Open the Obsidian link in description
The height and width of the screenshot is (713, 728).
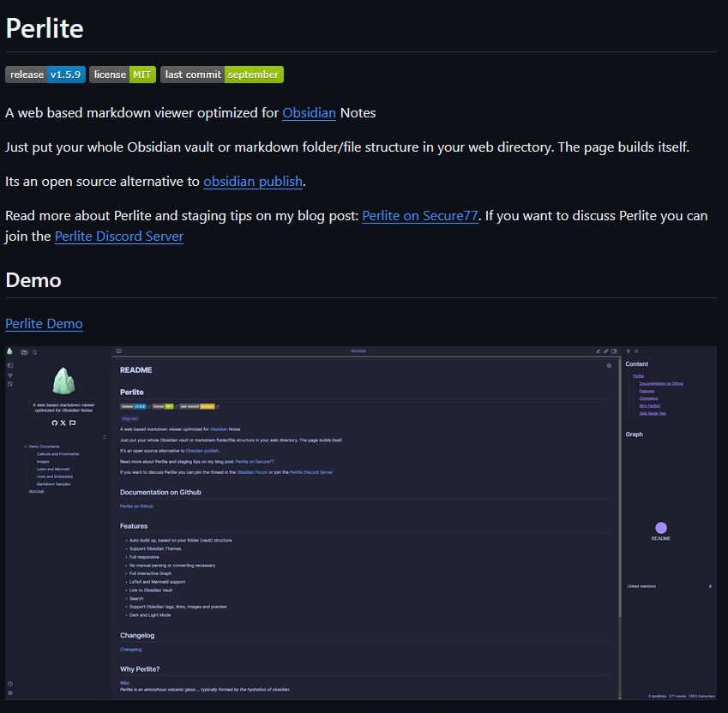[x=309, y=113]
